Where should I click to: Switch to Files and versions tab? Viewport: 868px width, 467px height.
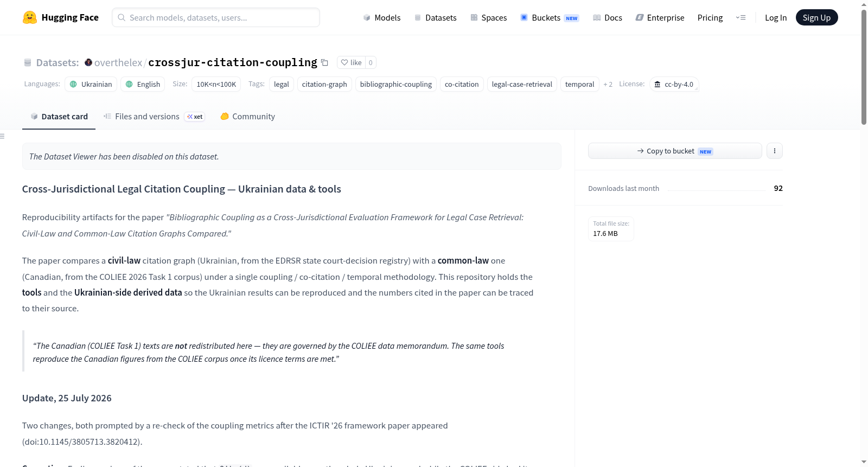(154, 116)
